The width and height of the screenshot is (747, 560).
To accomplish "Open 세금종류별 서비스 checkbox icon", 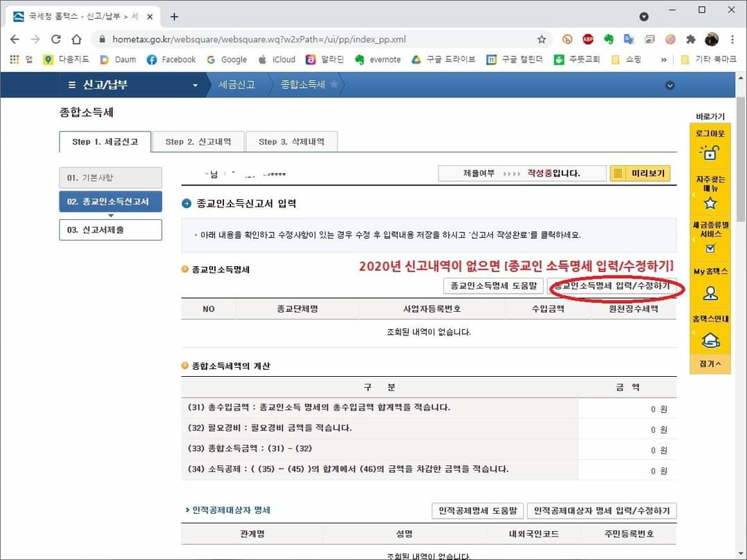I will (x=710, y=248).
